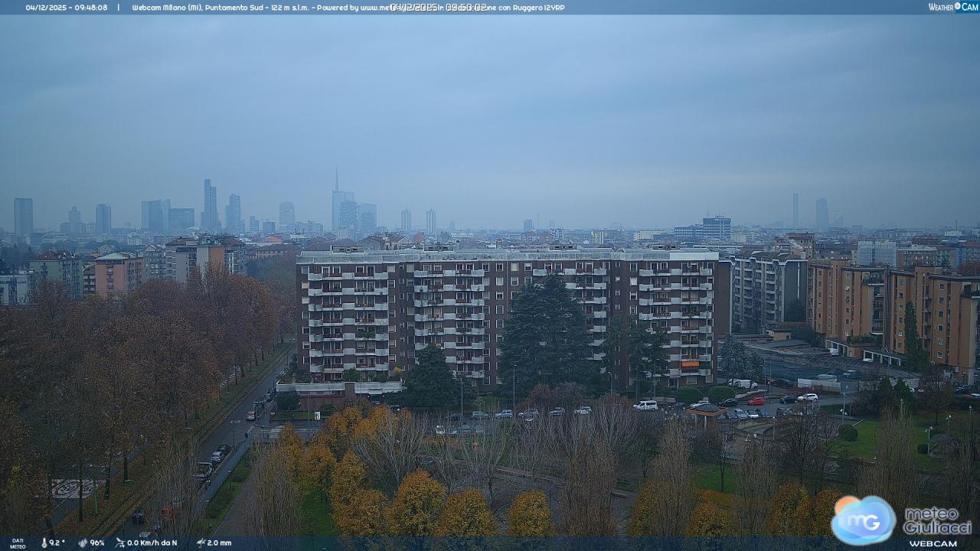This screenshot has width=980, height=551.
Task: Click the wind speed icon
Action: tap(120, 543)
